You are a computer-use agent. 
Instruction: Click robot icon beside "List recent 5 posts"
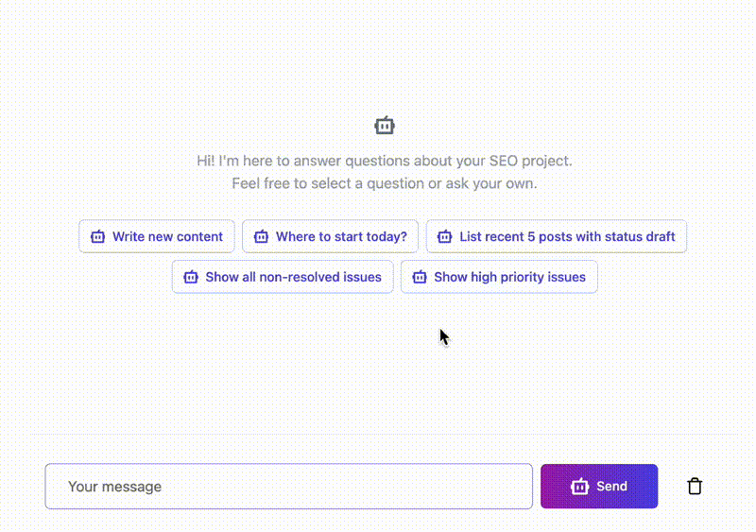[445, 237]
